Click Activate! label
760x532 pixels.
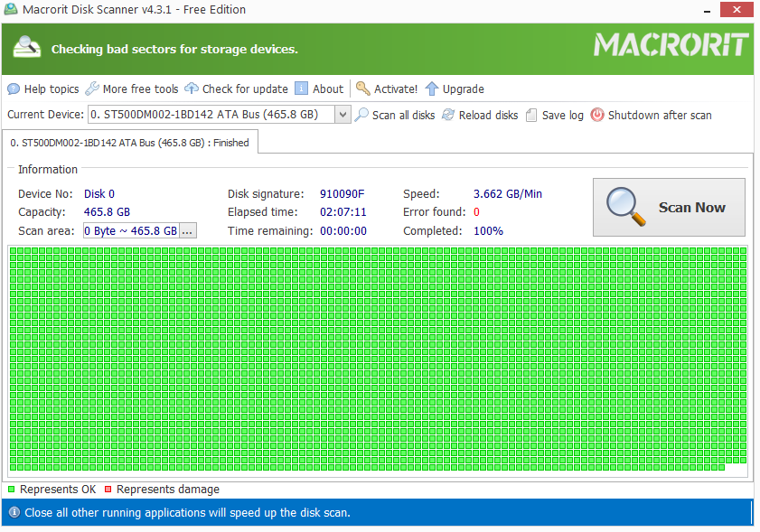396,89
